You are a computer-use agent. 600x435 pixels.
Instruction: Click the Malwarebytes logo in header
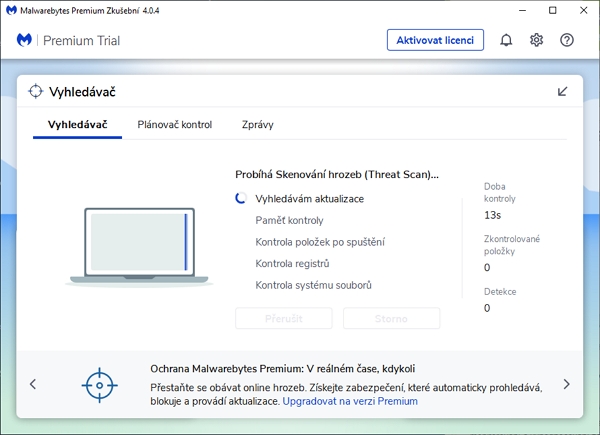coord(25,40)
